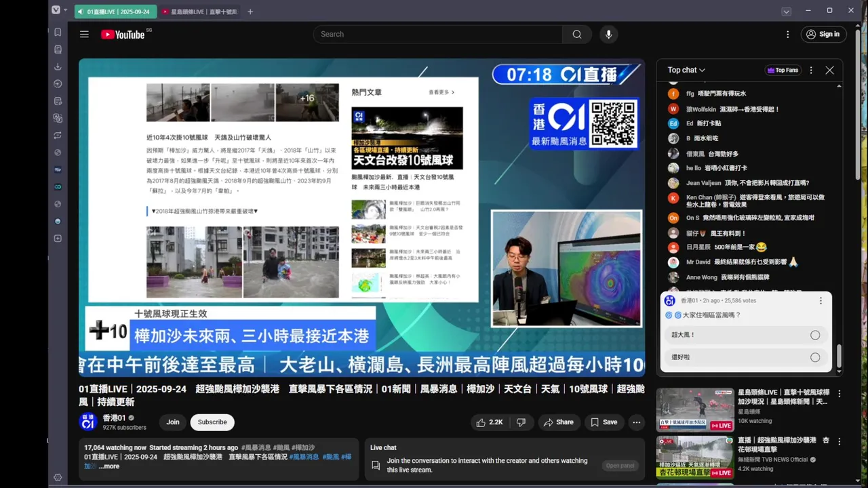868x488 pixels.
Task: Click the 香港01 channel name
Action: [x=114, y=418]
